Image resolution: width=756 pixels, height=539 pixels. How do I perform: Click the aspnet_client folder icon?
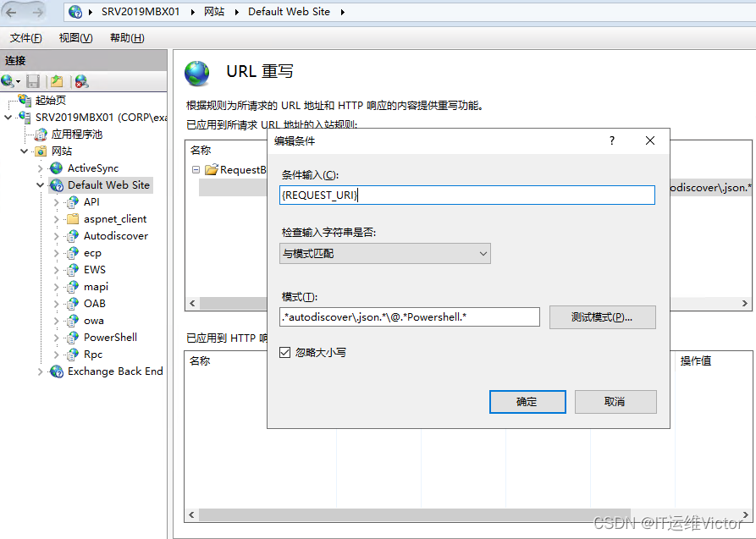(x=73, y=219)
